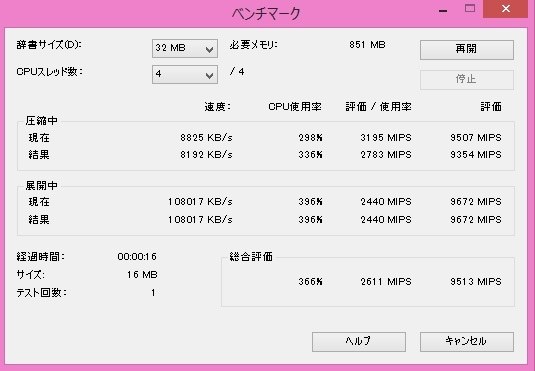Click the ベンチマーク title bar text

266,14
